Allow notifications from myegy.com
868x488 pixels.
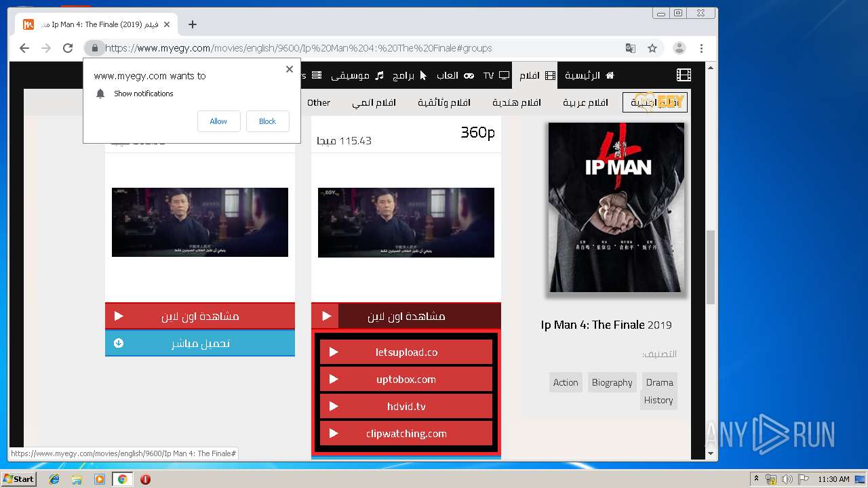[x=218, y=121]
